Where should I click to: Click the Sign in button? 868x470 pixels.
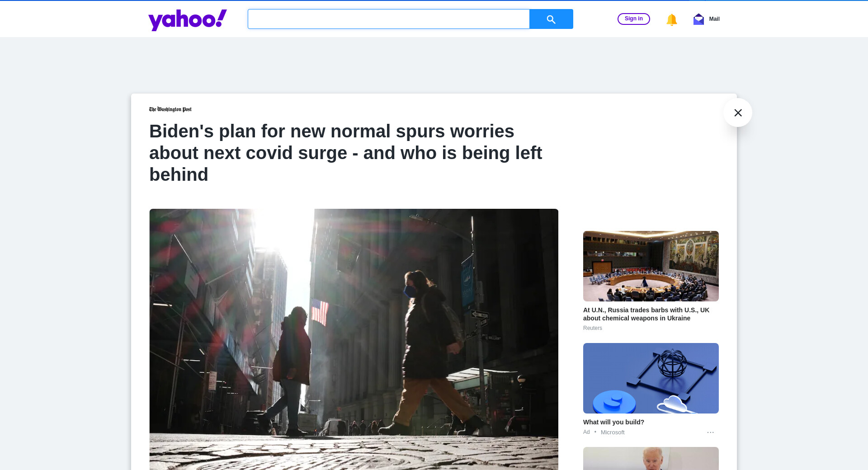coord(634,19)
